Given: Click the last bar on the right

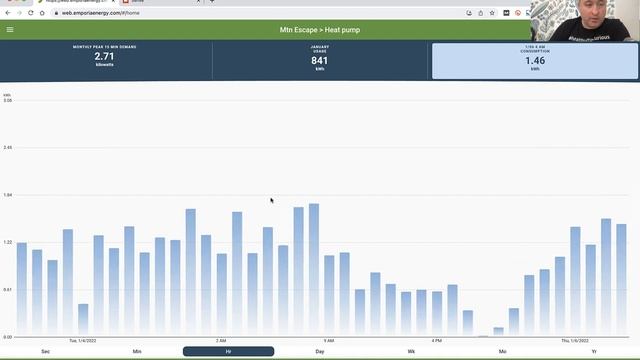Looking at the screenshot, I should pyautogui.click(x=621, y=280).
